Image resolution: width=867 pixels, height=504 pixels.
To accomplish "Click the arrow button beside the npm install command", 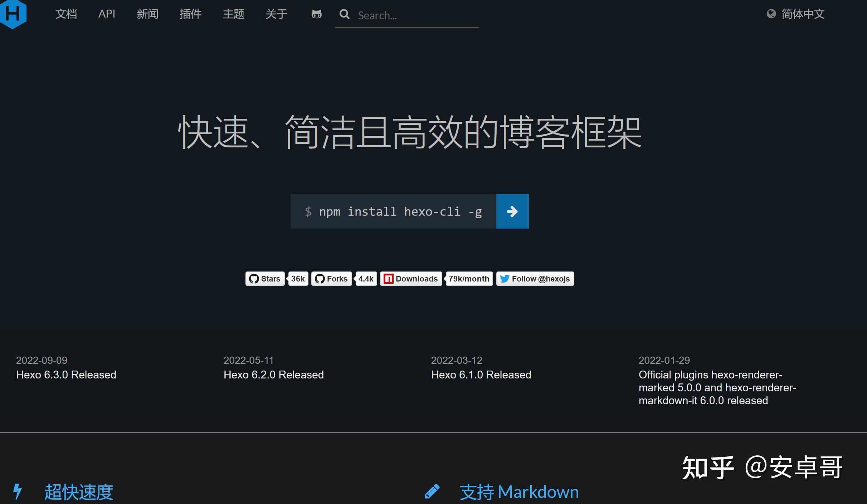I will pyautogui.click(x=512, y=211).
